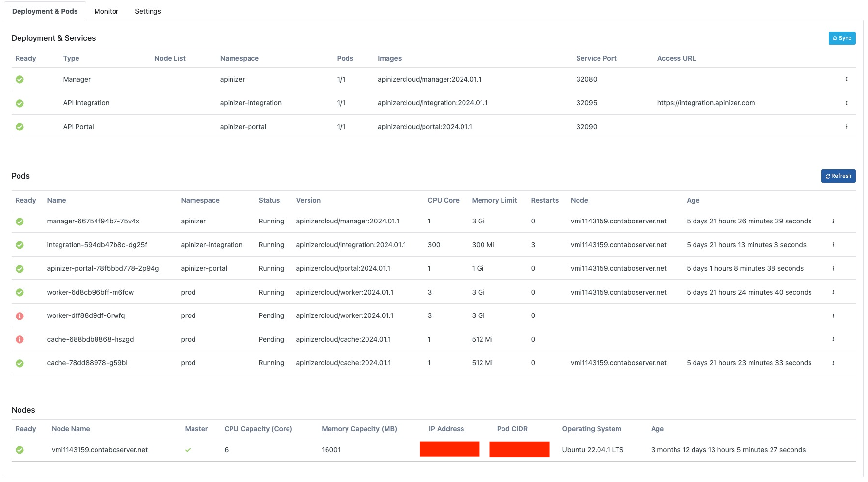Click ready check icon for Manager deployment

(x=19, y=80)
